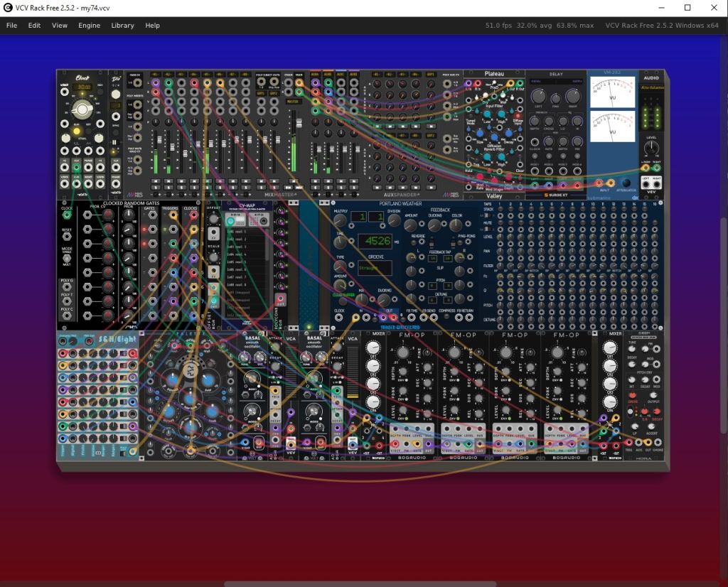Viewport: 728px width, 587px height.
Task: Click the POLY G jack
Action: click(x=67, y=287)
